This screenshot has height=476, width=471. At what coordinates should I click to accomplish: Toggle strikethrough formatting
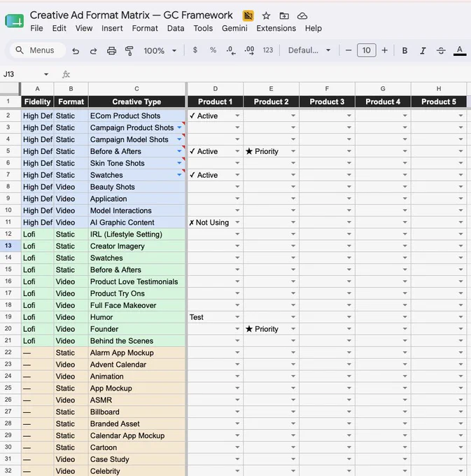coord(441,50)
